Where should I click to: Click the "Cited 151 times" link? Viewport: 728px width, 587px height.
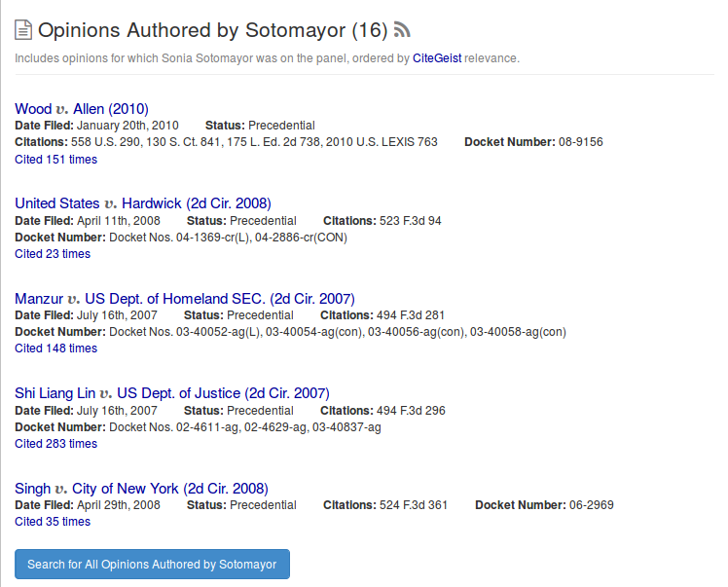(55, 160)
